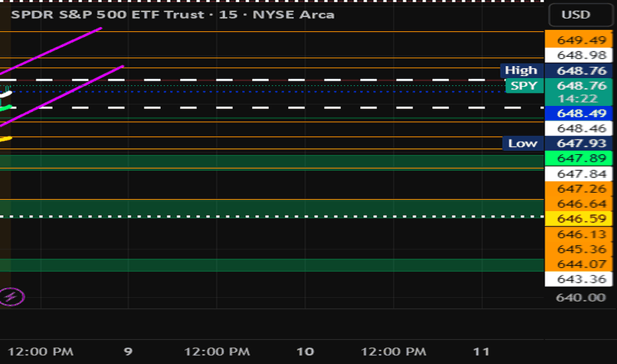Select the 647.26 orange price label

point(579,189)
